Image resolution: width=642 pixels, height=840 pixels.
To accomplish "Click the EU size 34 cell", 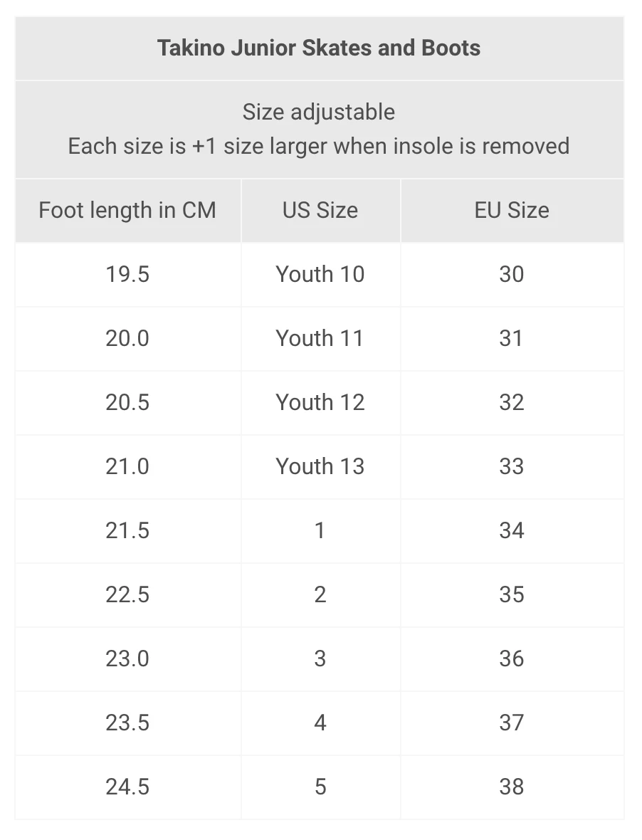I will tap(512, 530).
